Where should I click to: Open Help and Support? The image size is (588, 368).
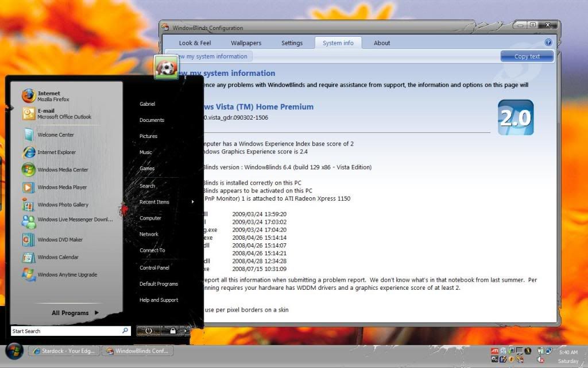pos(158,300)
